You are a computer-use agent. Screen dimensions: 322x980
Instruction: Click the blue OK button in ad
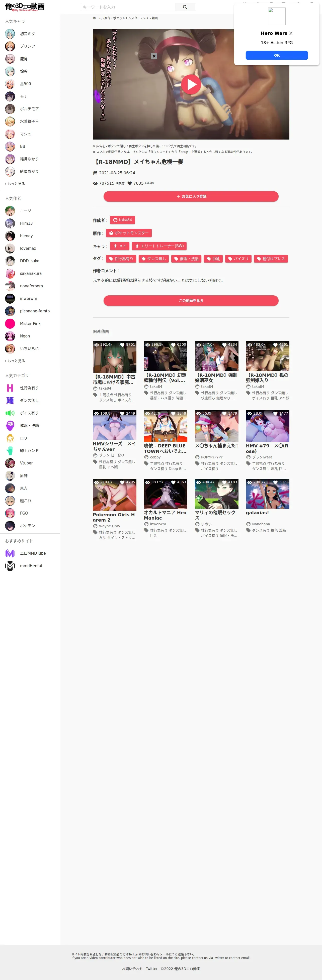[x=277, y=55]
